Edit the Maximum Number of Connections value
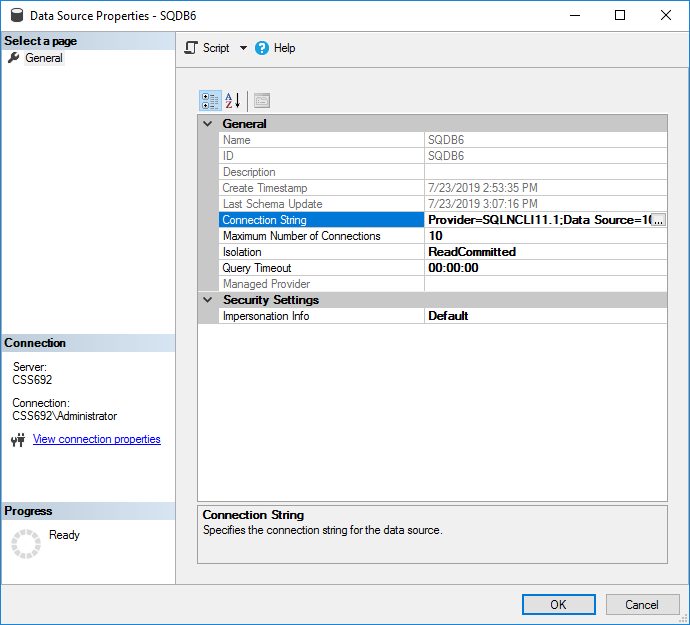The width and height of the screenshot is (690, 625). pyautogui.click(x=545, y=236)
